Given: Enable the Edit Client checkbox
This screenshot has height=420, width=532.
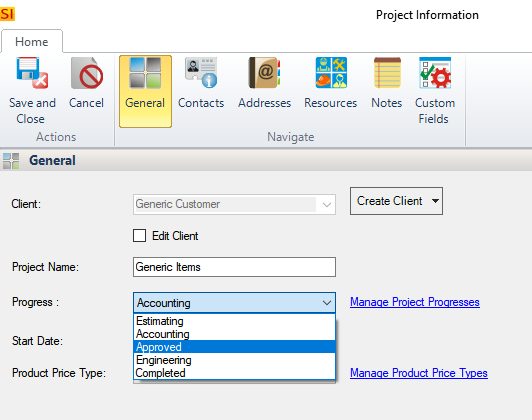Looking at the screenshot, I should (x=139, y=235).
